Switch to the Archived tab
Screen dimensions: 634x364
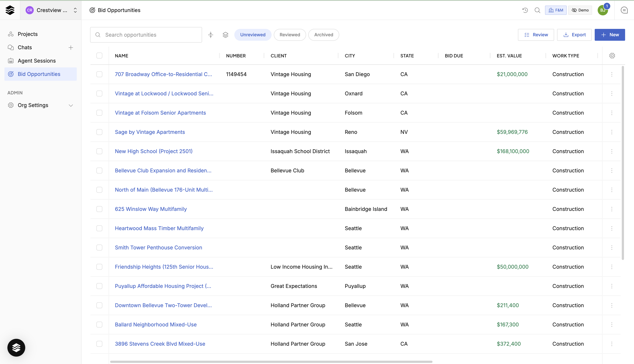[324, 35]
